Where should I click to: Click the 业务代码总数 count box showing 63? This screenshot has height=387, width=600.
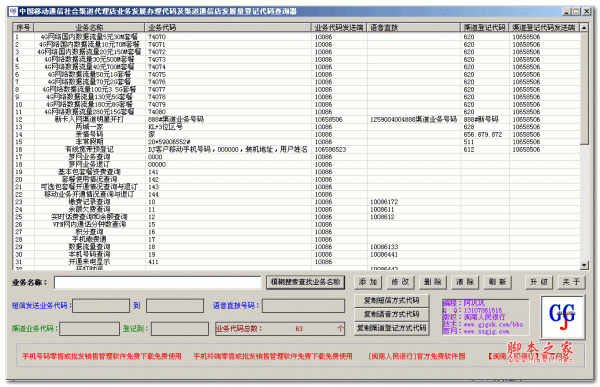(x=280, y=329)
